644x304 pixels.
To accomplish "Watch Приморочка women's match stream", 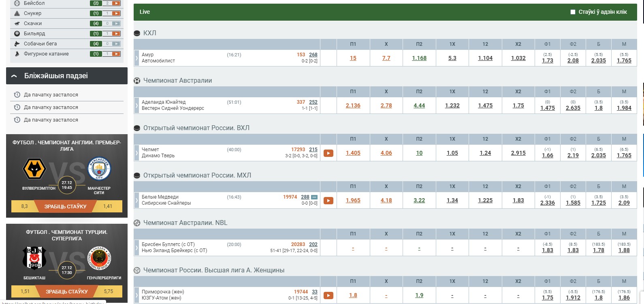I will [328, 295].
